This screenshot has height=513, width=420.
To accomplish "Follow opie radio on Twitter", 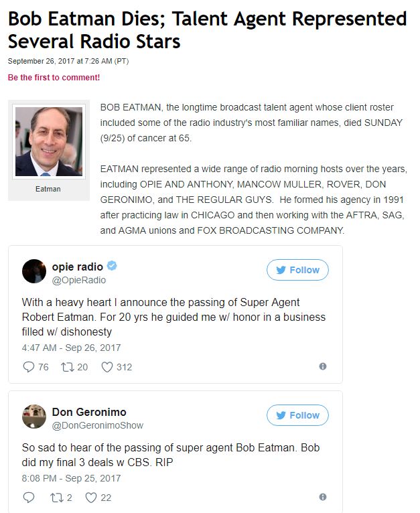I will (x=297, y=270).
